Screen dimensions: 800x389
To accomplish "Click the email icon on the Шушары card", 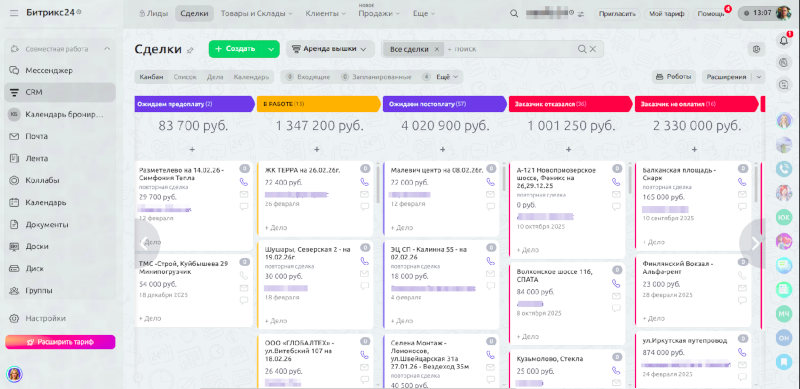I will coord(364,274).
